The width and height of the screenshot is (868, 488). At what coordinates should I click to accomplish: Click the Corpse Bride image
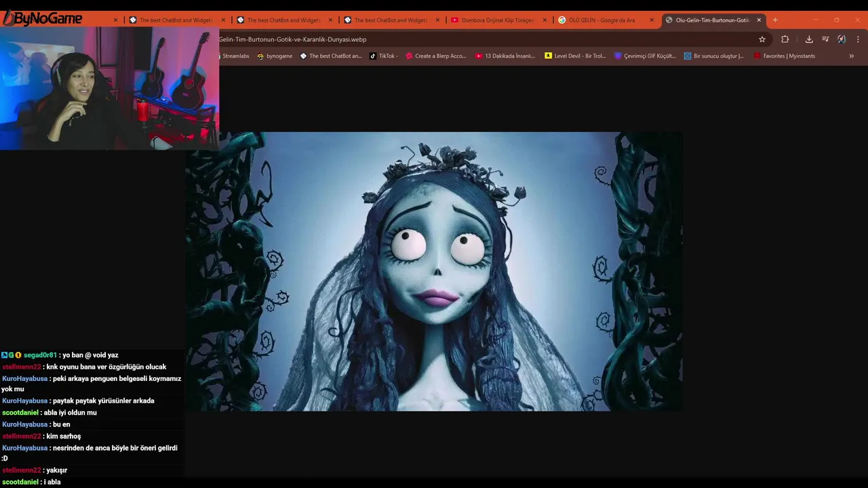tap(434, 271)
